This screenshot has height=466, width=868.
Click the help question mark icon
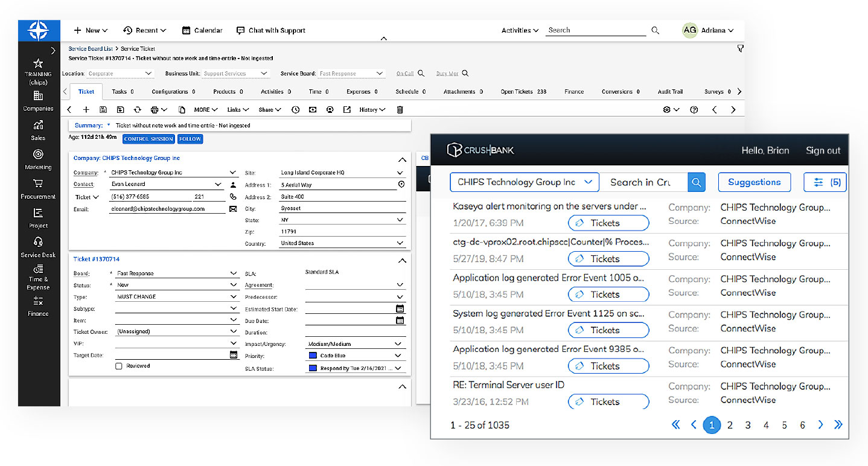(x=694, y=110)
